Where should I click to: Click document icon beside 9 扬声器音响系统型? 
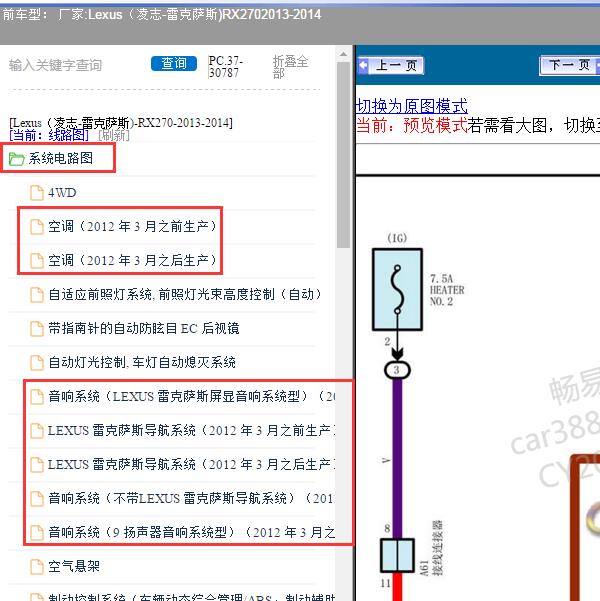37,533
